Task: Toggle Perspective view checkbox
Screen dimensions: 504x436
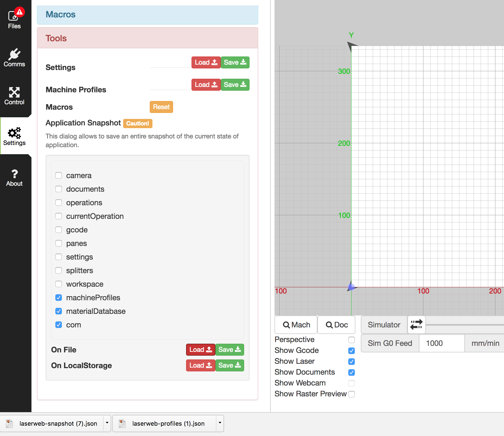Action: click(x=352, y=340)
